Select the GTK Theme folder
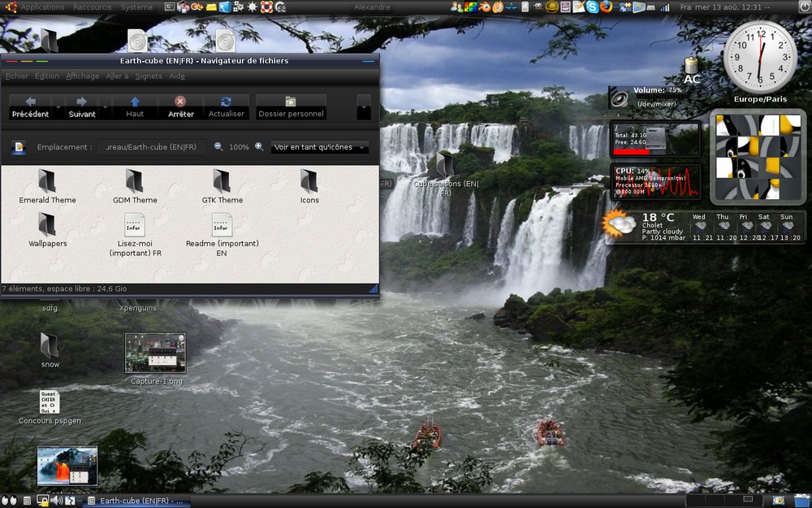This screenshot has width=812, height=508. pyautogui.click(x=222, y=187)
